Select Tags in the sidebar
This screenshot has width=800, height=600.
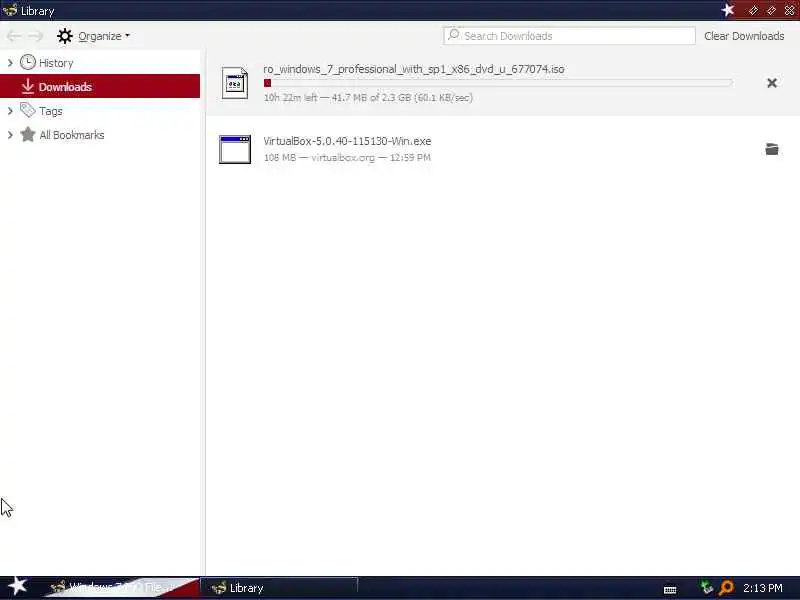[x=51, y=111]
